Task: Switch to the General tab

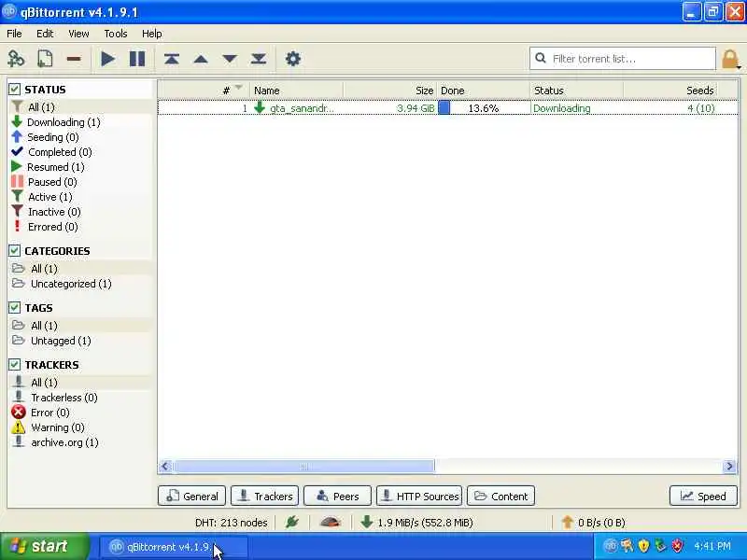Action: 191,496
